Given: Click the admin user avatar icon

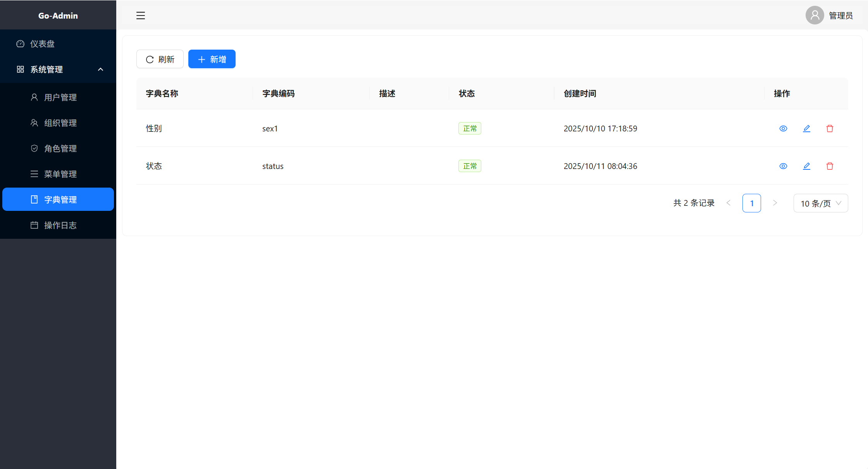Looking at the screenshot, I should pos(815,16).
